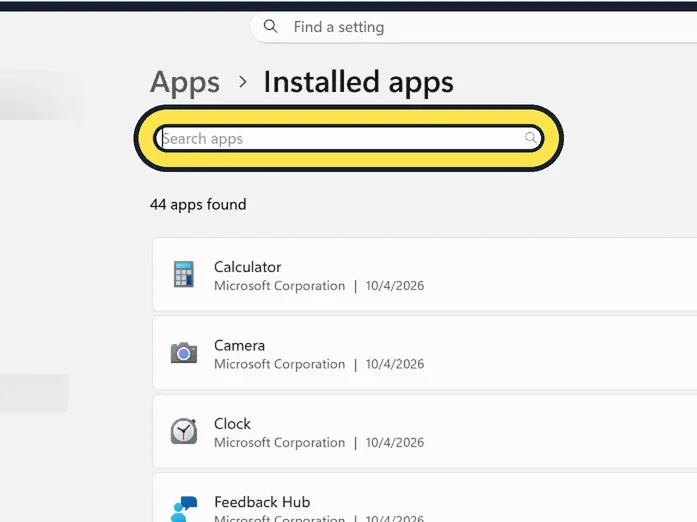Click the Clock app icon
The height and width of the screenshot is (522, 697).
(184, 431)
